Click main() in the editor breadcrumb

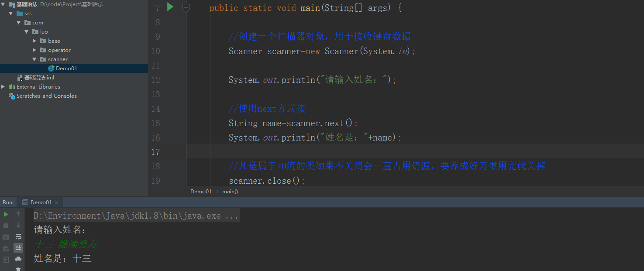click(x=230, y=192)
